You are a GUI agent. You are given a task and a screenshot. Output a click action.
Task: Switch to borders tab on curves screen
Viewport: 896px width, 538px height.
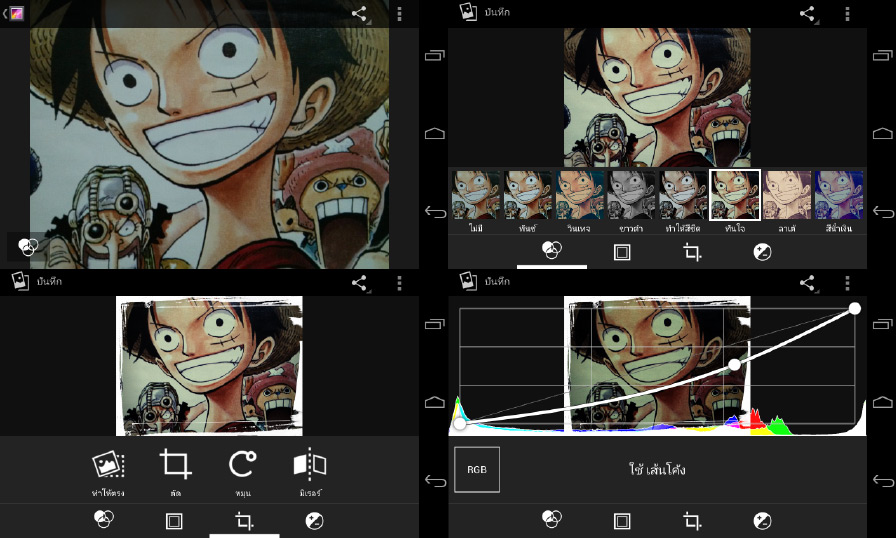(622, 521)
